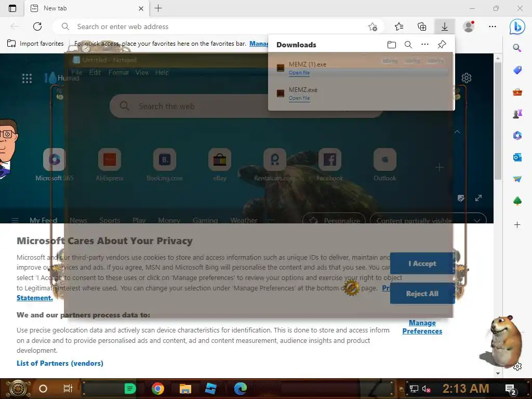The image size is (532, 399).
Task: Add a quick link with plus
Action: pyautogui.click(x=440, y=167)
